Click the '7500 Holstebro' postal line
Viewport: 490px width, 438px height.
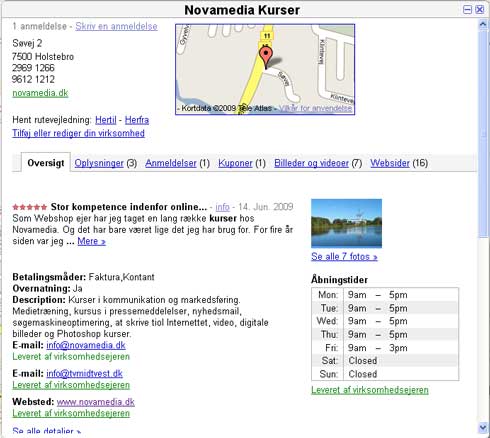43,57
